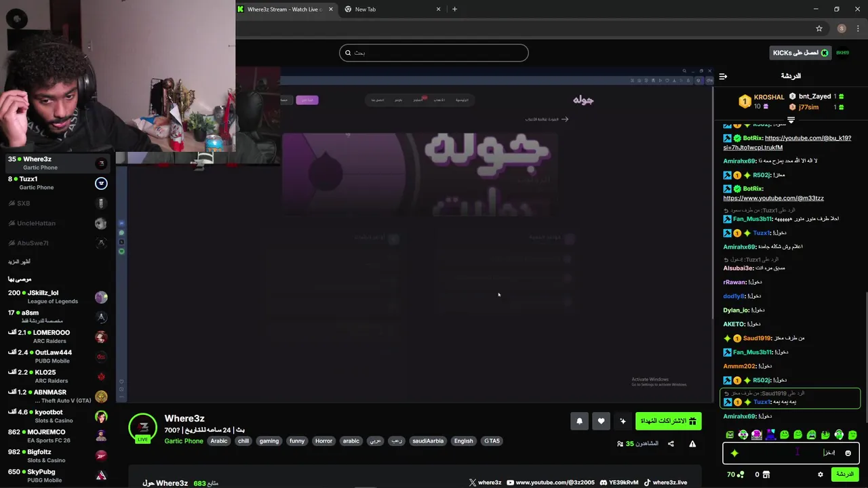
Task: Open the Chrome profile avatar
Action: point(842,28)
